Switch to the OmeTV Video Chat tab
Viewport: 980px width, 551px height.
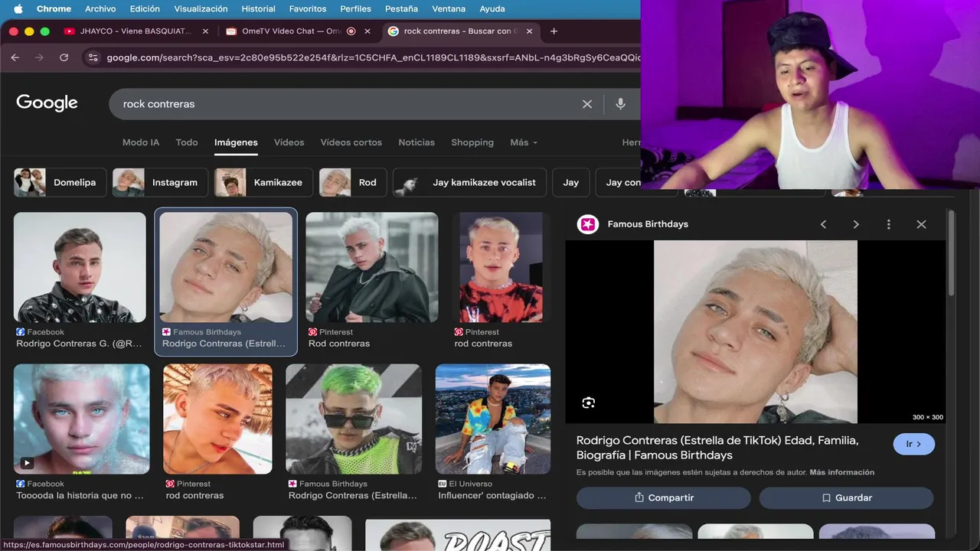tap(291, 31)
